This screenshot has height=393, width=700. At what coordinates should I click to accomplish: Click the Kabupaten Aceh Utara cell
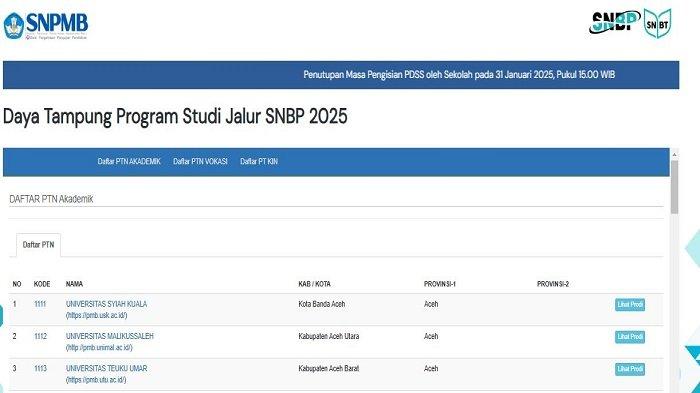(329, 336)
